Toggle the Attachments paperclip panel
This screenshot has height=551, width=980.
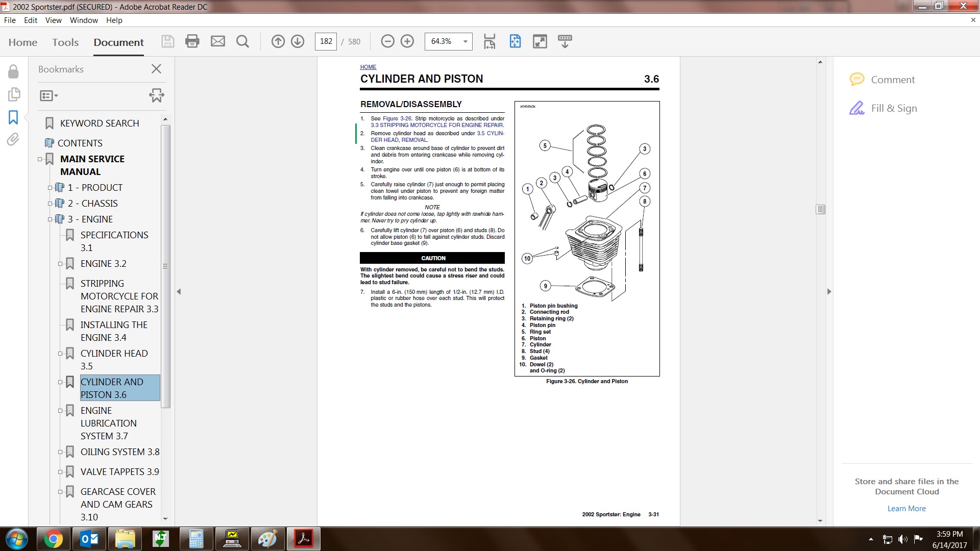click(x=13, y=139)
